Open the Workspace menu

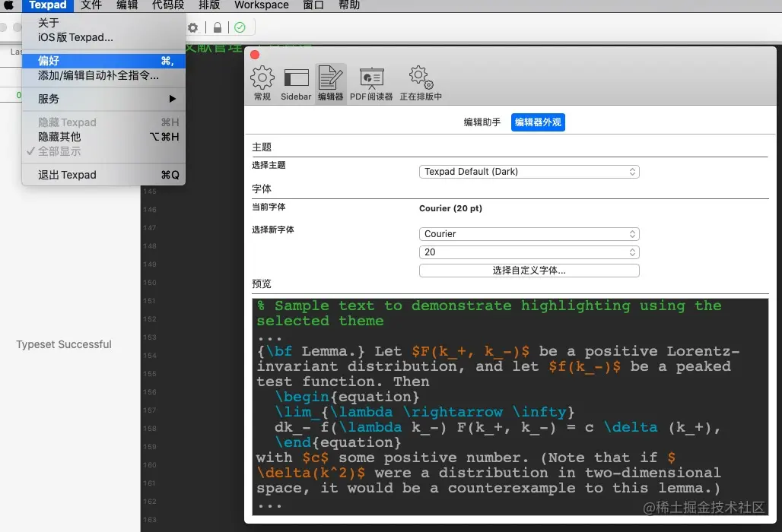[x=262, y=5]
